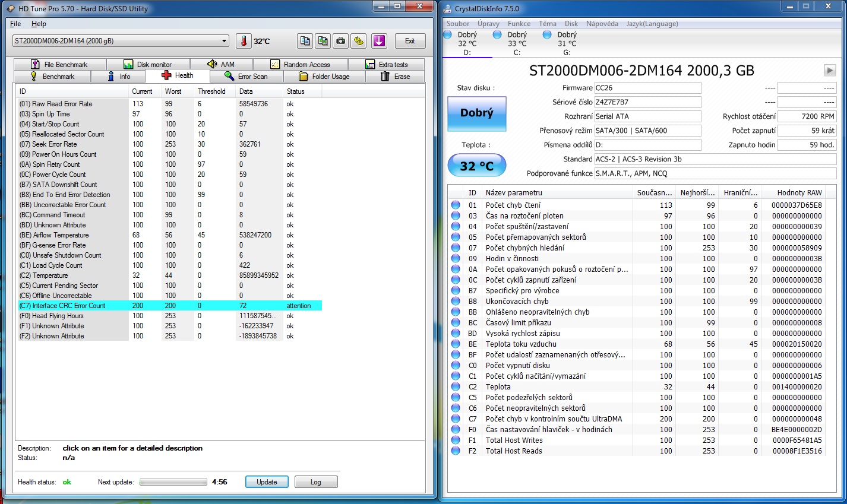Switch to the Benchmark tab
The image size is (847, 504).
coord(52,76)
